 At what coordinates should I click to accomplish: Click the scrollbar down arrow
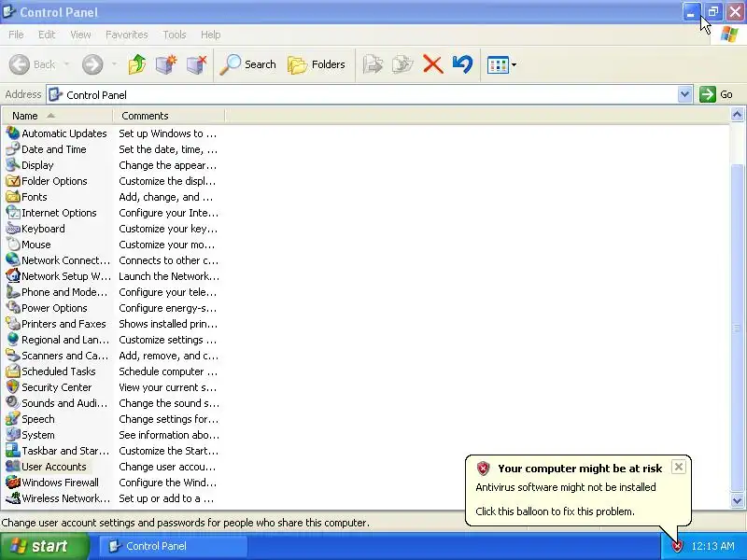[737, 501]
